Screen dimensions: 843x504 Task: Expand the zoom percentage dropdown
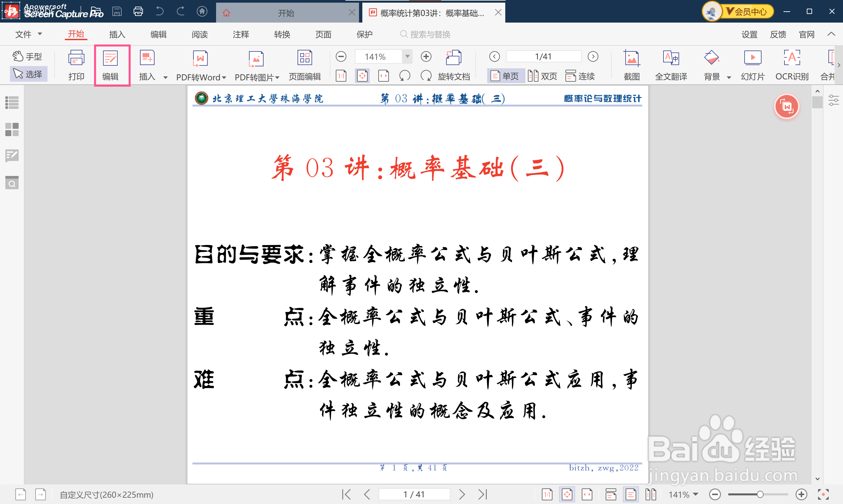point(407,56)
